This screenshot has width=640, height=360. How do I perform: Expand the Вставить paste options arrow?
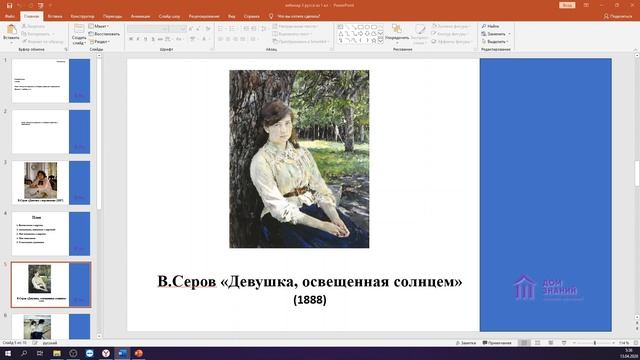pyautogui.click(x=11, y=42)
